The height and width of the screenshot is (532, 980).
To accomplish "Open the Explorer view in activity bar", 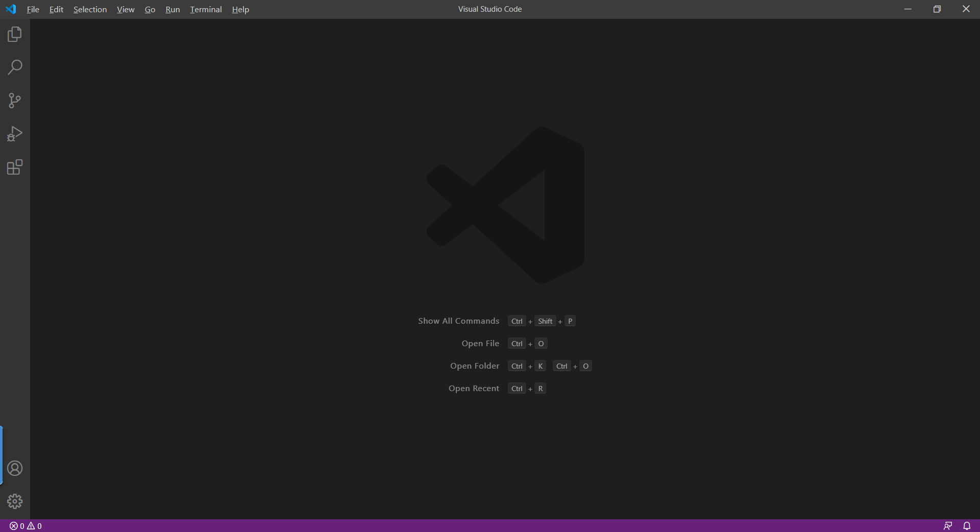I will pyautogui.click(x=15, y=34).
